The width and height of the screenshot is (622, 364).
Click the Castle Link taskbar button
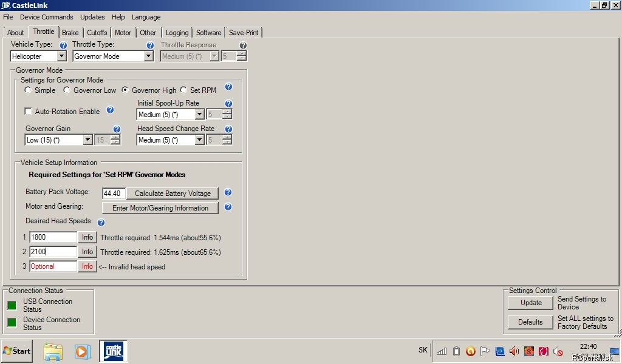[x=114, y=351]
